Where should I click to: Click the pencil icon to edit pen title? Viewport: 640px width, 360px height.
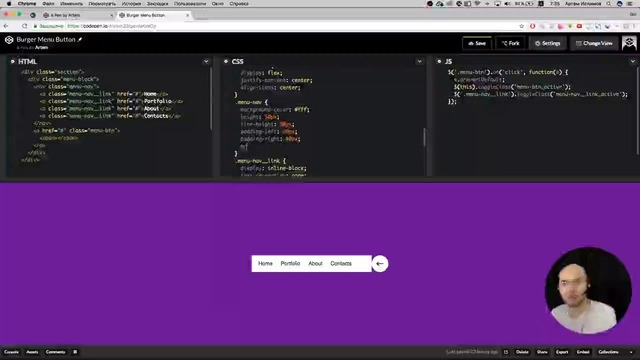pyautogui.click(x=80, y=40)
